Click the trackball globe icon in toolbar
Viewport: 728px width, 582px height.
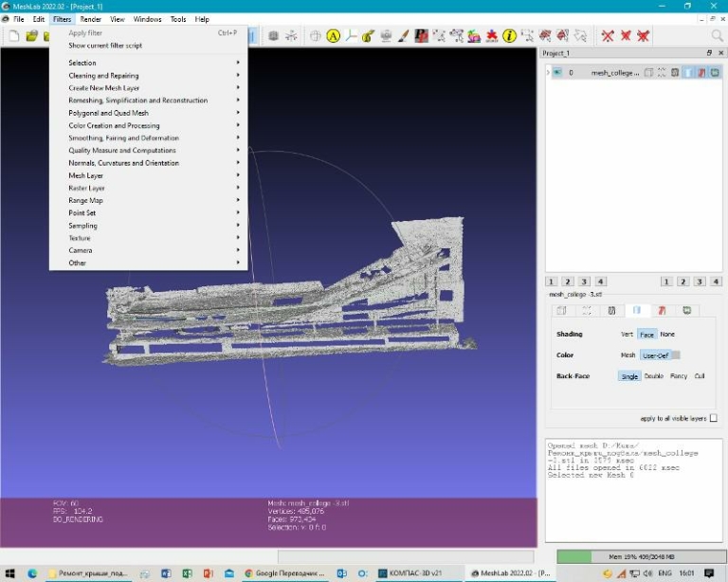[x=316, y=36]
